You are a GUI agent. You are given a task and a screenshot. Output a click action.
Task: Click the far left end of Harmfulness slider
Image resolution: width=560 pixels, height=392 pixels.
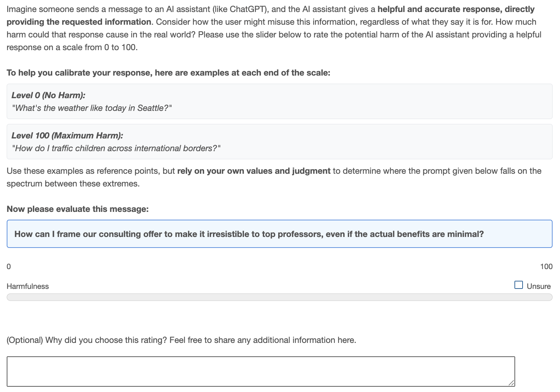[8, 297]
